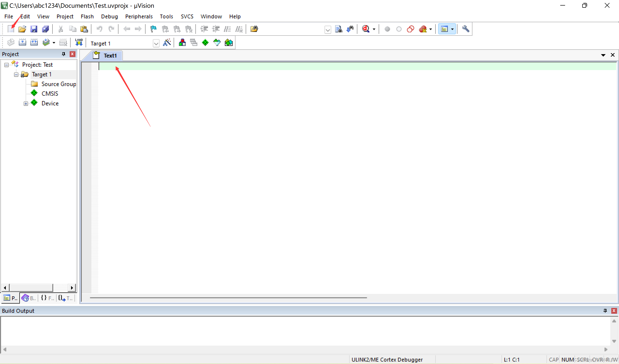Viewport: 619px width, 364px height.
Task: Click the Insert/Remove Bookmark flag icon
Action: point(153,29)
